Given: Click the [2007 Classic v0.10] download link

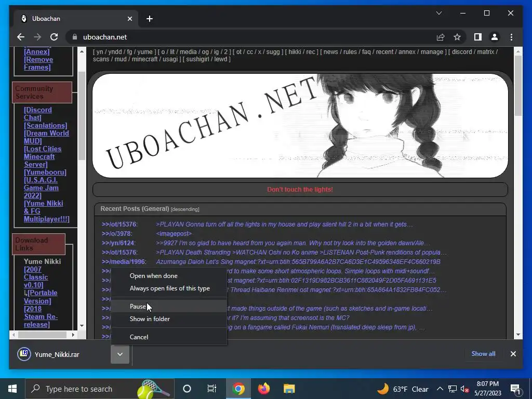Looking at the screenshot, I should pos(36,277).
